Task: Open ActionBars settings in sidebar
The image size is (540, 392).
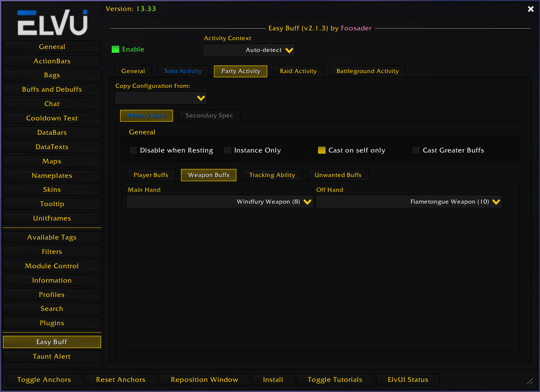Action: [52, 61]
